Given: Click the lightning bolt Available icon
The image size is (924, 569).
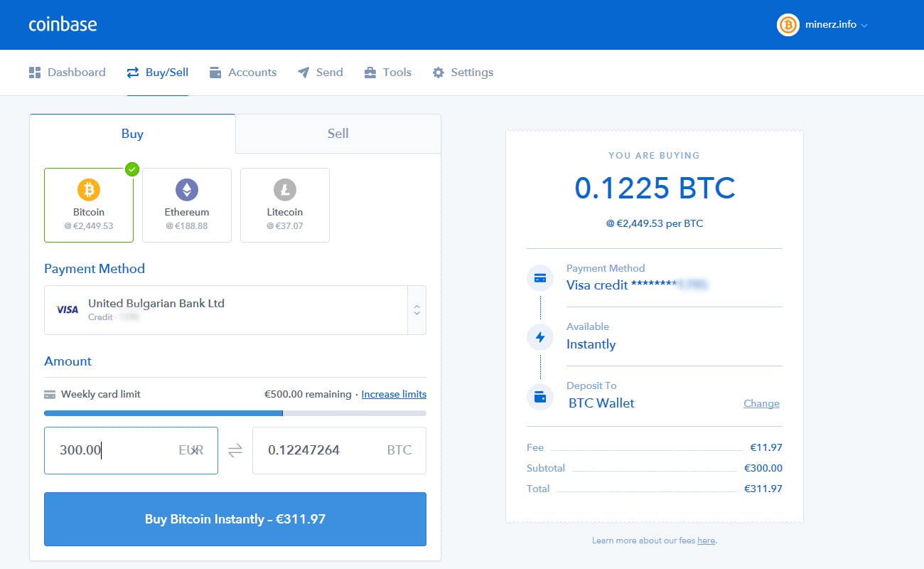Looking at the screenshot, I should (540, 337).
